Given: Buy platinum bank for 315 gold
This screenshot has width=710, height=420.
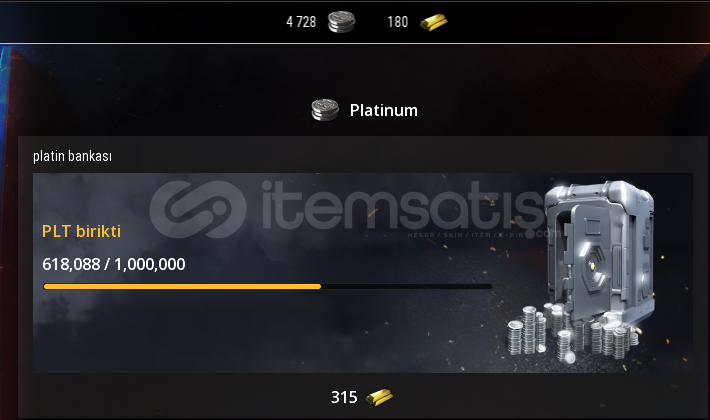Looking at the screenshot, I should [x=362, y=397].
